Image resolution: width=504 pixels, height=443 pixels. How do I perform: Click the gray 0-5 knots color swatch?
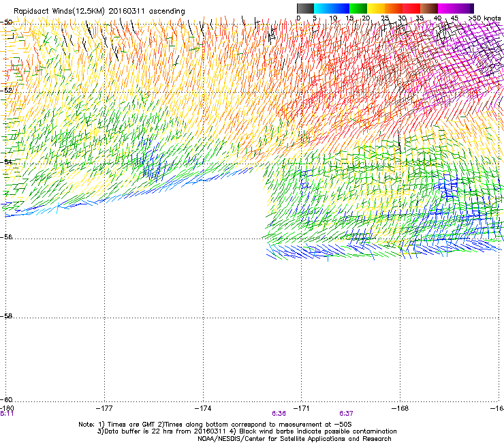(305, 8)
